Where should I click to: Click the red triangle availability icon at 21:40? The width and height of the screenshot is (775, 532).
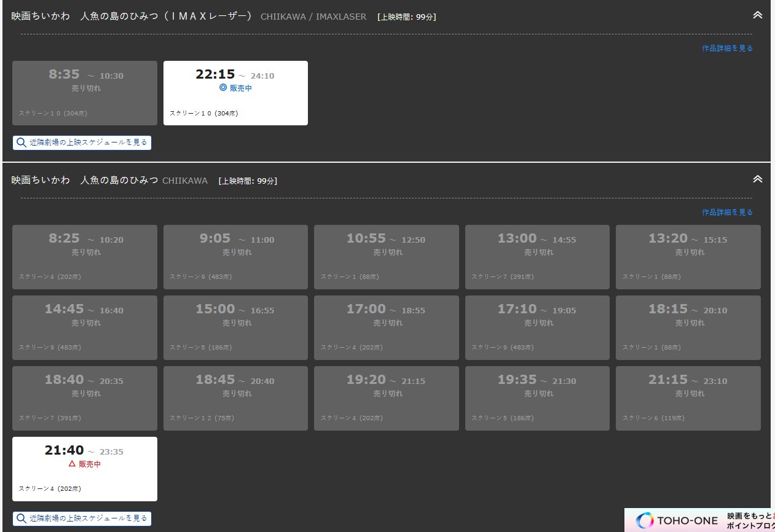[72, 464]
